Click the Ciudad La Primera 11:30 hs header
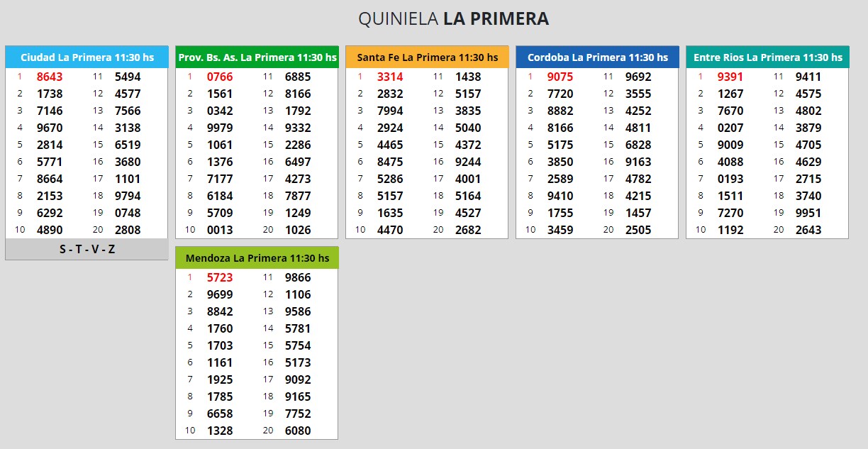The image size is (868, 449). pos(87,57)
